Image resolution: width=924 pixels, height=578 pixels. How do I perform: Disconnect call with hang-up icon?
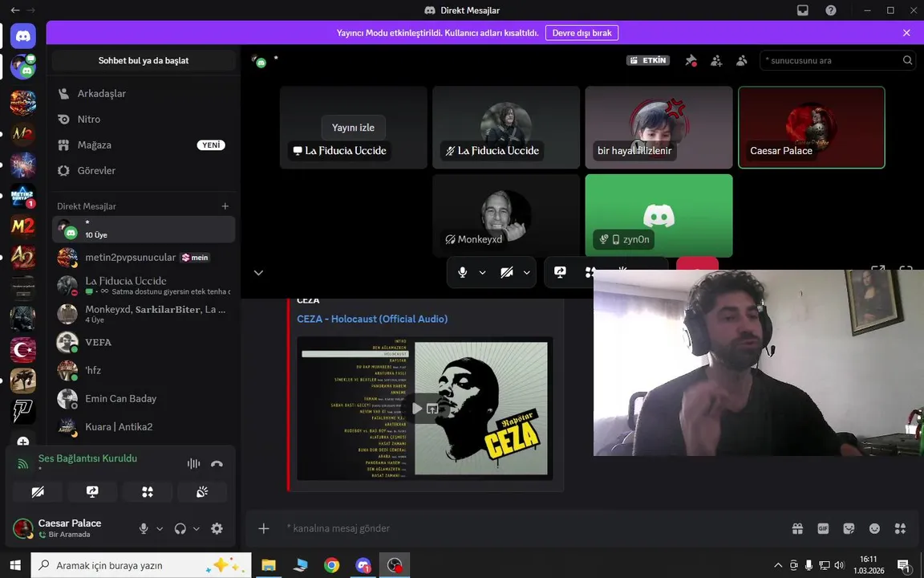(x=217, y=463)
